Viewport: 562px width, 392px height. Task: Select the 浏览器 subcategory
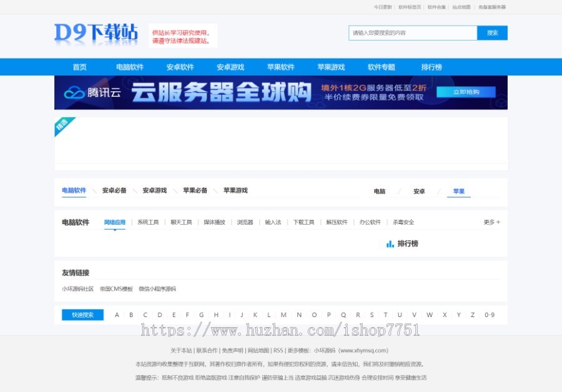(245, 222)
